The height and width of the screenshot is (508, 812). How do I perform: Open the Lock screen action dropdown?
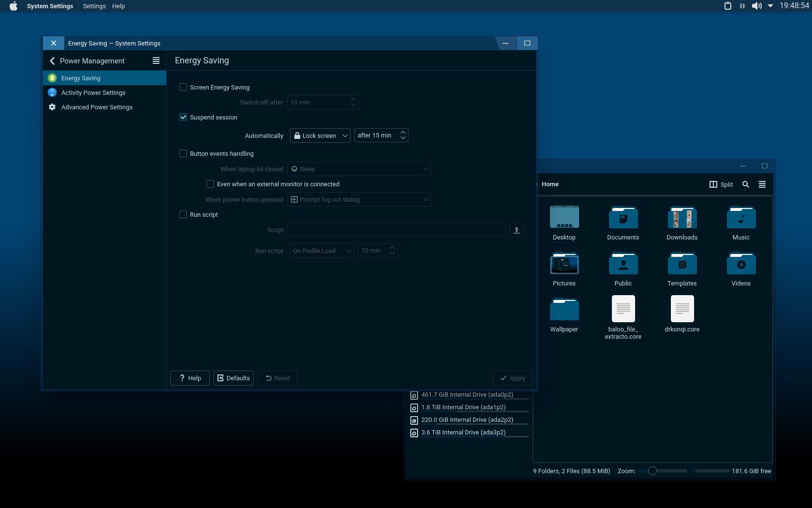[x=319, y=135]
